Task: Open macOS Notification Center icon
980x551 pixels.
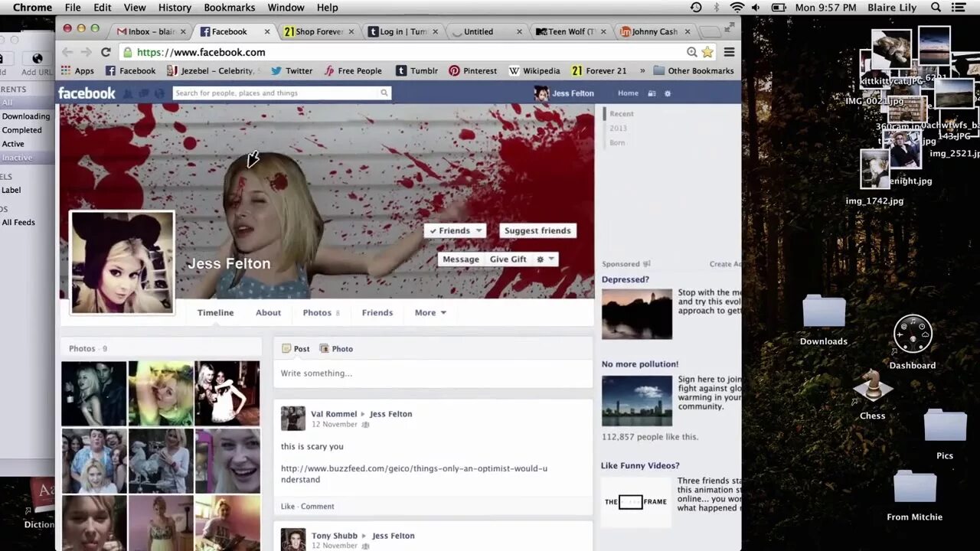Action: 959,8
